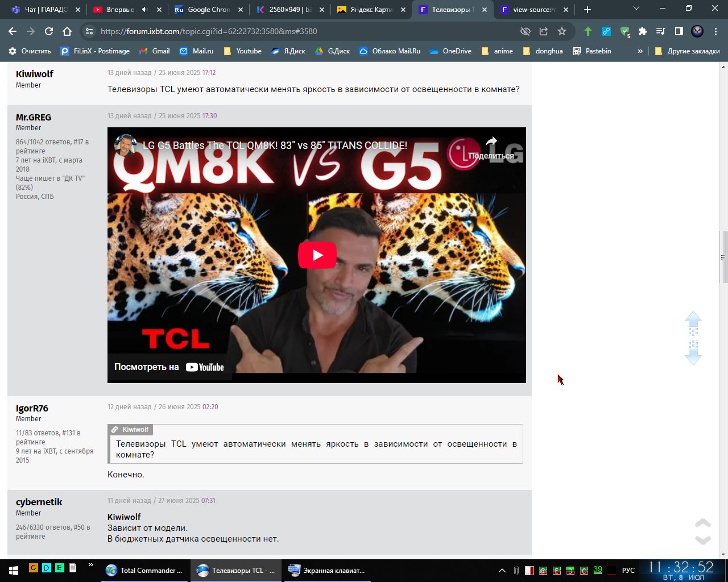Open the Chrome extensions puzzle icon
The height and width of the screenshot is (582, 728).
(643, 31)
